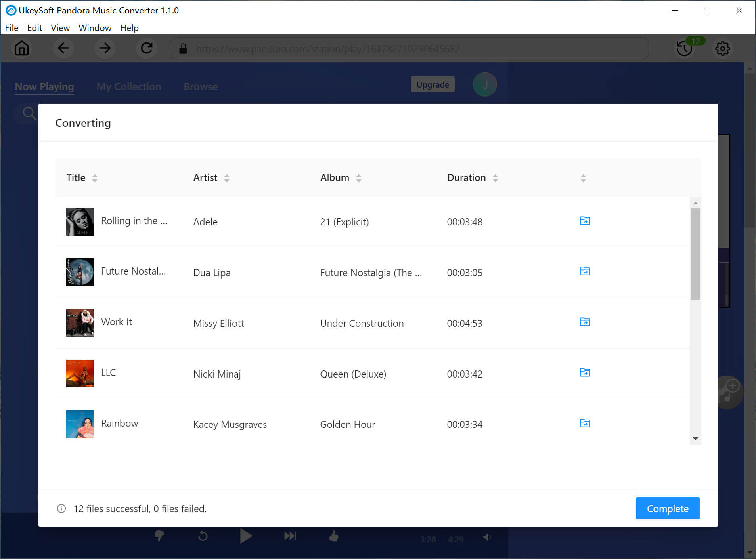The width and height of the screenshot is (756, 559).
Task: Open conversion history with the clock icon
Action: pos(684,49)
